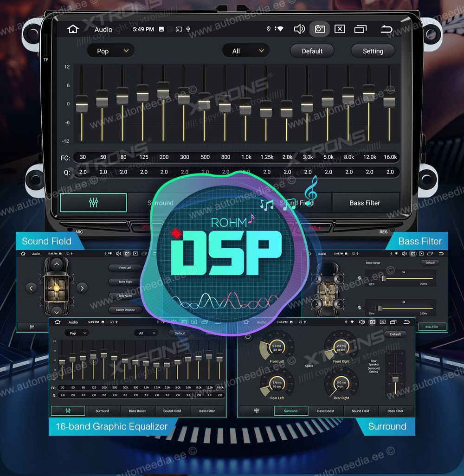The width and height of the screenshot is (464, 476).
Task: Tap the Wi-Fi signal icon in main status bar
Action: 280,29
